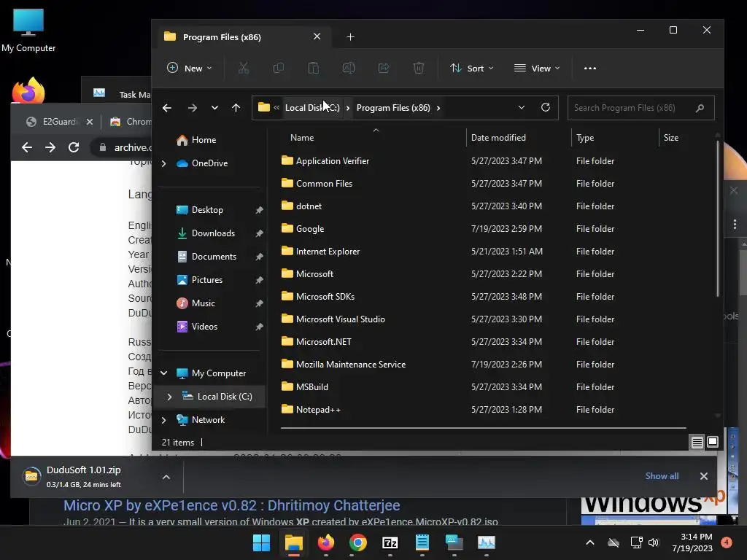747x560 pixels.
Task: Click the Cut scissors icon in toolbar
Action: [x=244, y=68]
